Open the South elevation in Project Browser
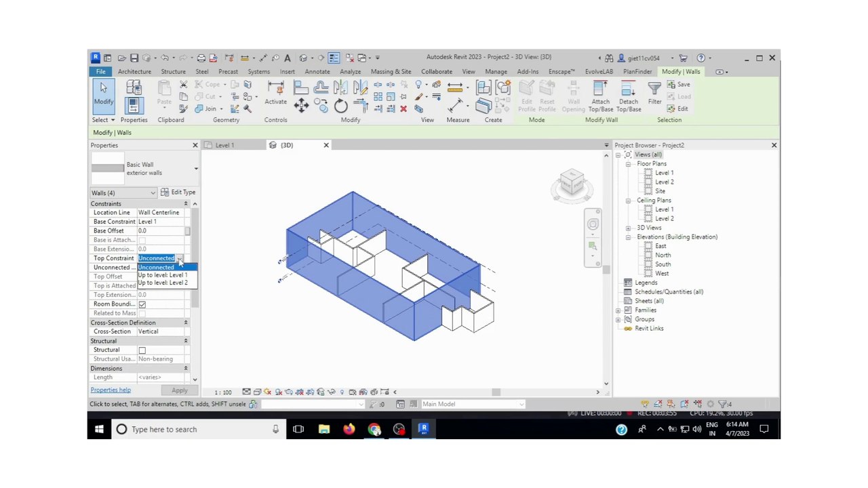Image resolution: width=868 pixels, height=488 pixels. tap(663, 264)
